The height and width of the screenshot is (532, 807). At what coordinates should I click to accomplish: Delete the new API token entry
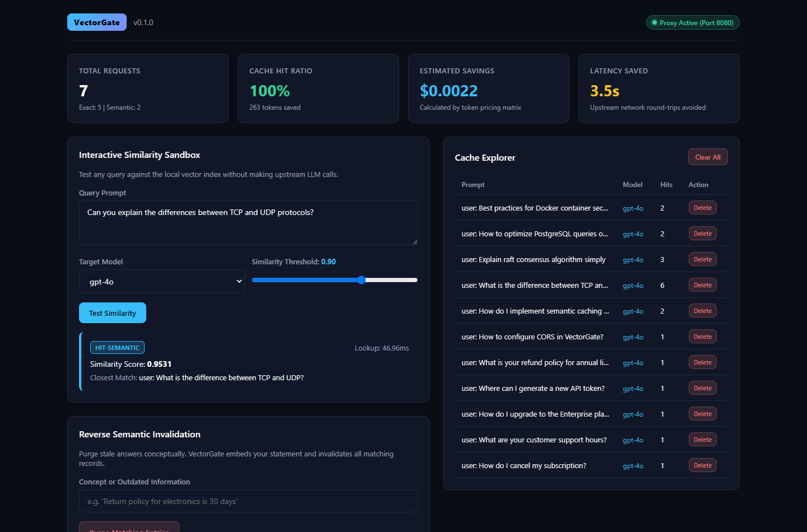702,388
